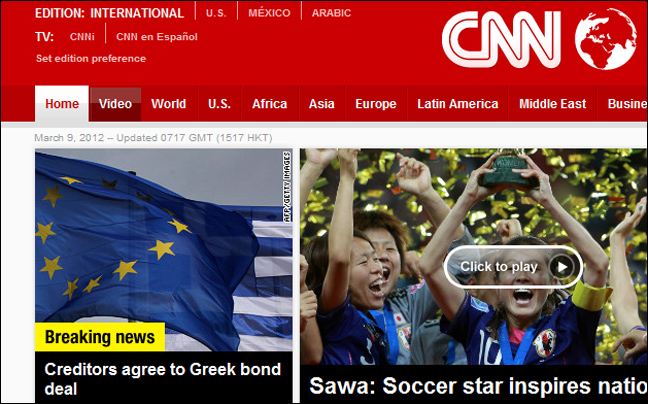
Task: Select the Africa section
Action: 269,104
